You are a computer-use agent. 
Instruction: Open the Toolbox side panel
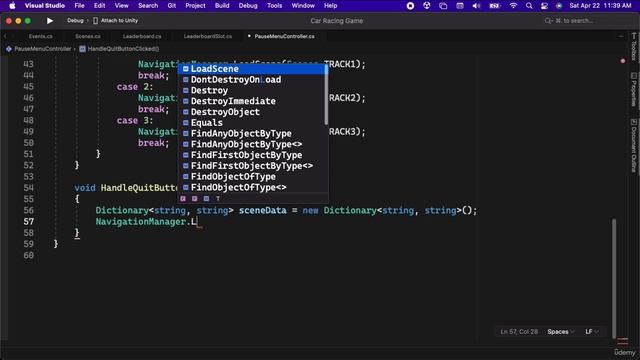click(x=633, y=46)
